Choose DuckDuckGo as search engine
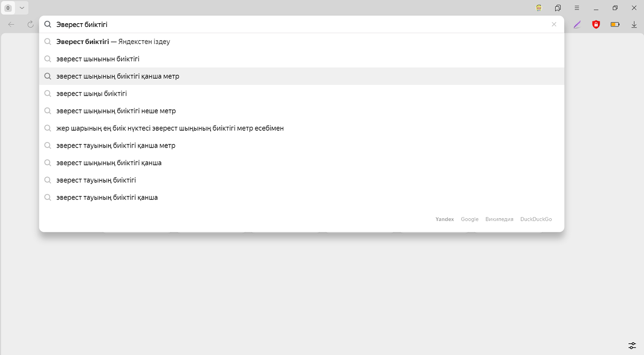This screenshot has width=644, height=355. point(536,219)
